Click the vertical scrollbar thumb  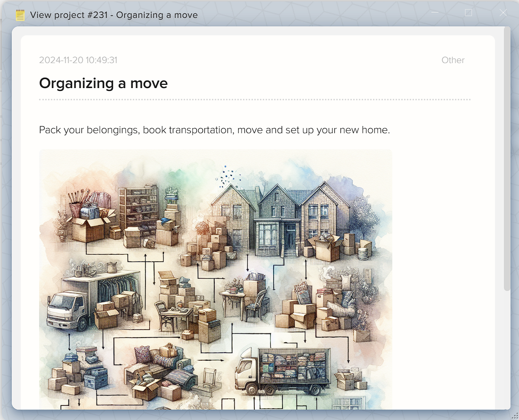(507, 159)
